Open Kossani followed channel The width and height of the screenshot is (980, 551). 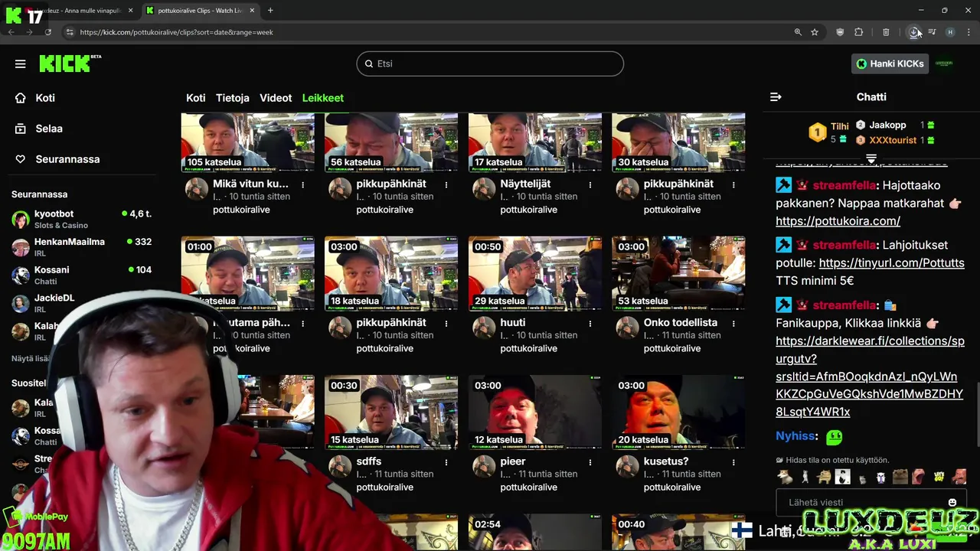click(x=81, y=275)
